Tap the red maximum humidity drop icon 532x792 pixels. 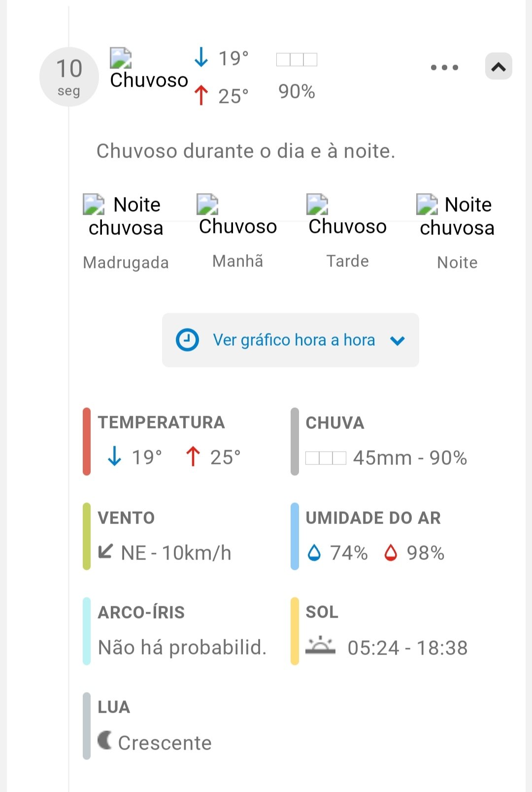click(x=391, y=553)
